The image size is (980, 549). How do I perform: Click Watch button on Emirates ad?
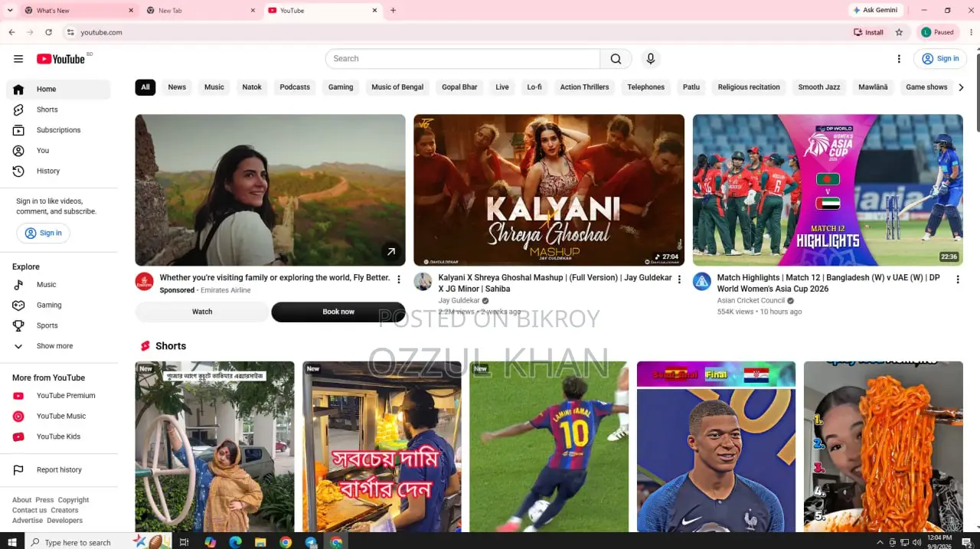[x=202, y=312]
